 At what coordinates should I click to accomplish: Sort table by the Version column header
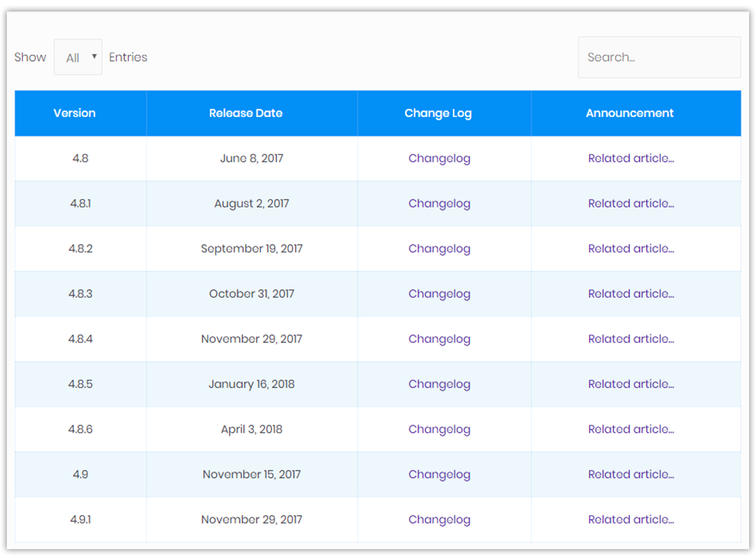74,113
